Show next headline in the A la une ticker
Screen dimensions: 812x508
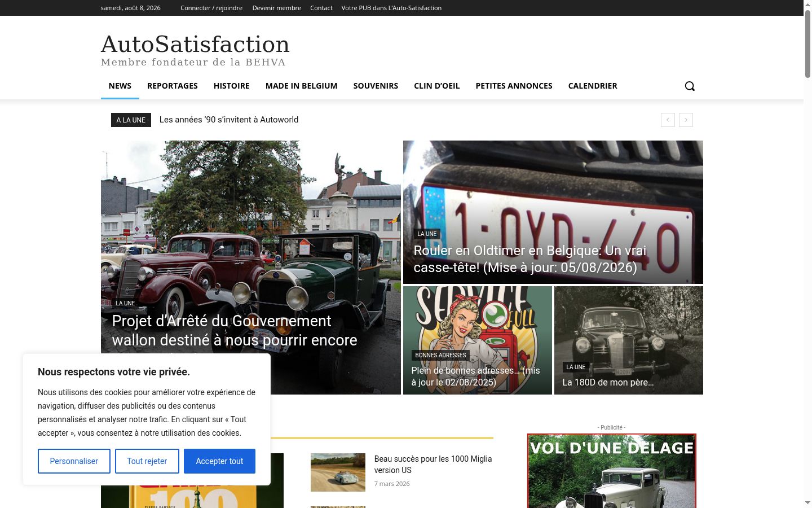[x=686, y=120]
